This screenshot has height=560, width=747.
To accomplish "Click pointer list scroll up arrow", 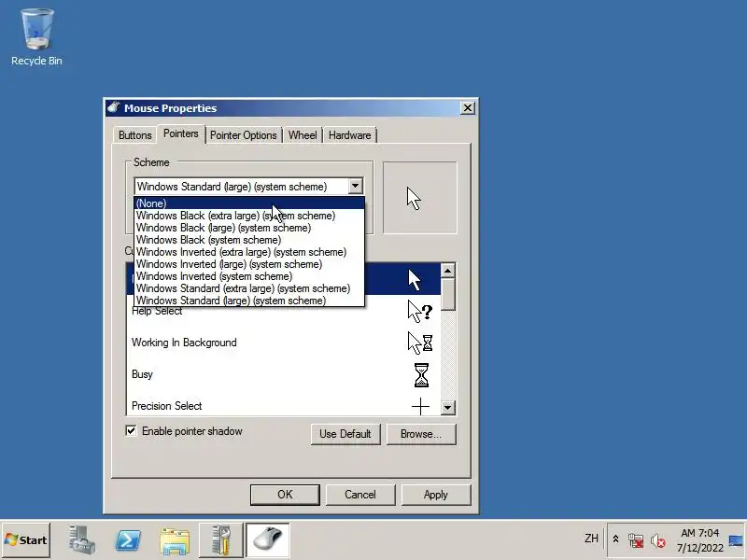I will tap(448, 271).
